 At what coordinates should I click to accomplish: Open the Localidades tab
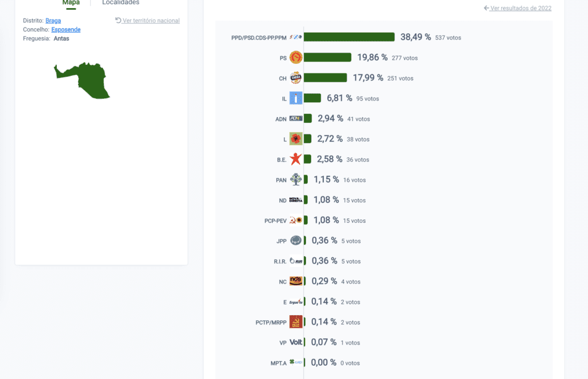(121, 3)
